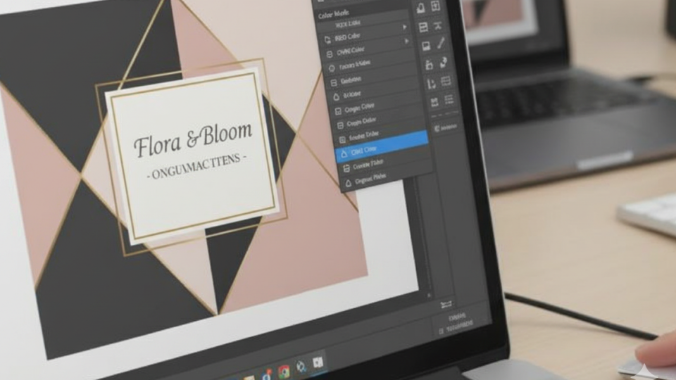The height and width of the screenshot is (380, 676).
Task: Click the split-panel layout tool icon
Action: click(423, 28)
